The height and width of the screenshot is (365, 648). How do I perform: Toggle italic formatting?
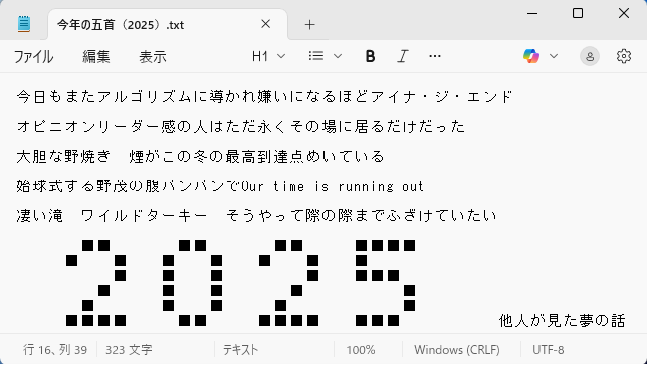click(x=402, y=56)
